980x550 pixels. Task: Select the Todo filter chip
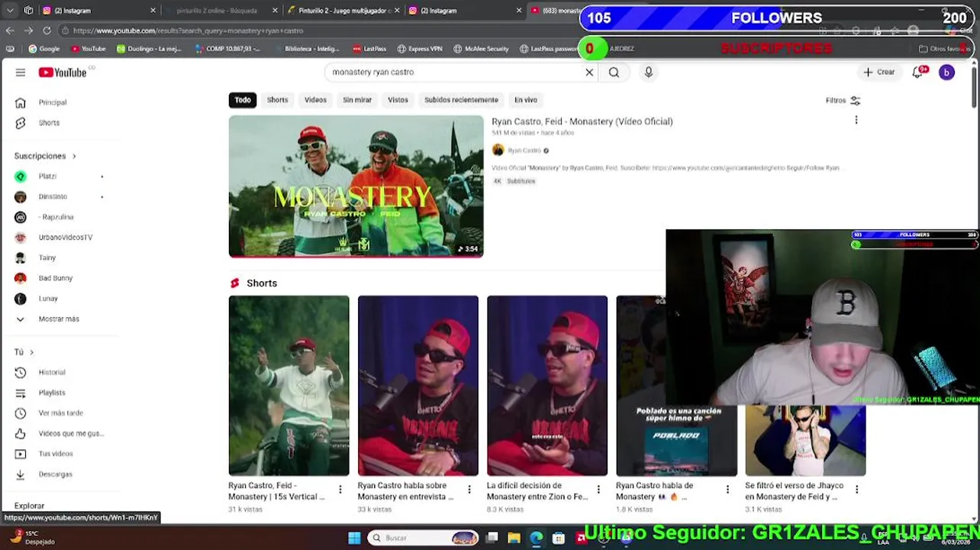click(x=243, y=100)
